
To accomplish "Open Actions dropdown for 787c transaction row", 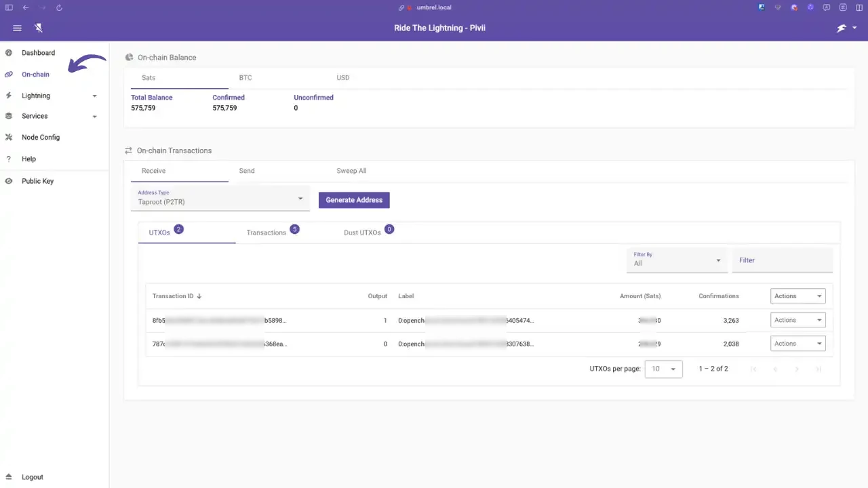I will tap(798, 344).
